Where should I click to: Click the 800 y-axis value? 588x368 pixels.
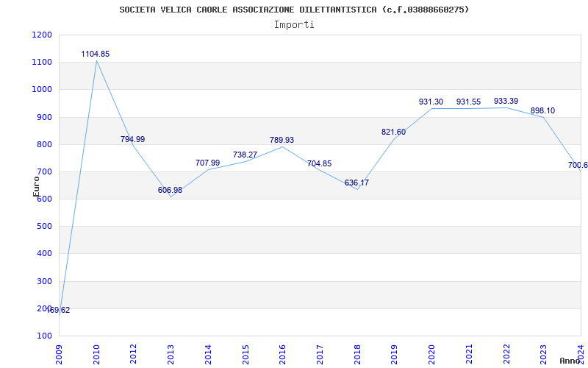tap(44, 144)
